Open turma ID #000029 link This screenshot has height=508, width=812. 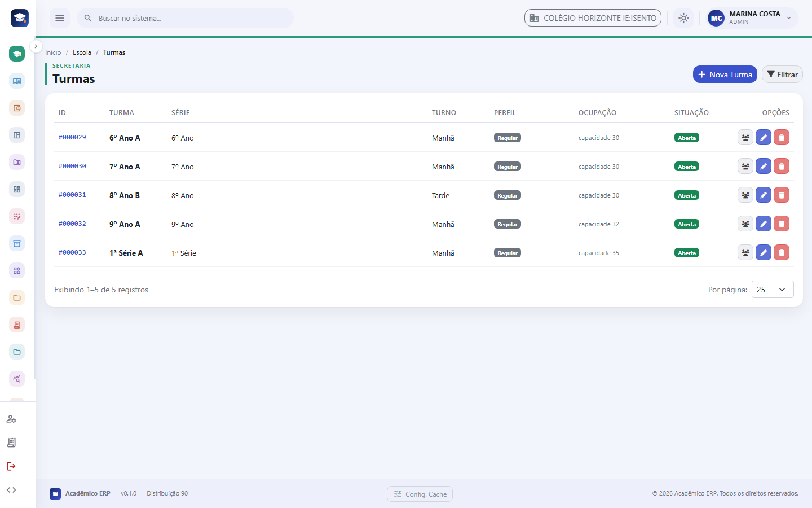[x=72, y=137]
